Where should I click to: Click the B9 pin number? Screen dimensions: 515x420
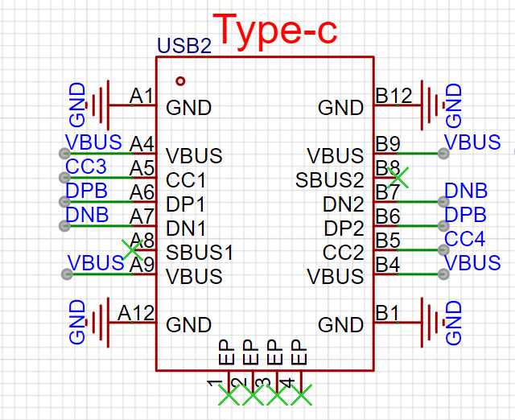coord(388,144)
